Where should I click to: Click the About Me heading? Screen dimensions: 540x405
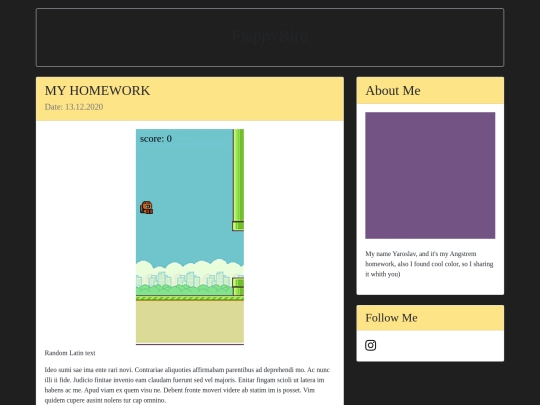coord(393,91)
